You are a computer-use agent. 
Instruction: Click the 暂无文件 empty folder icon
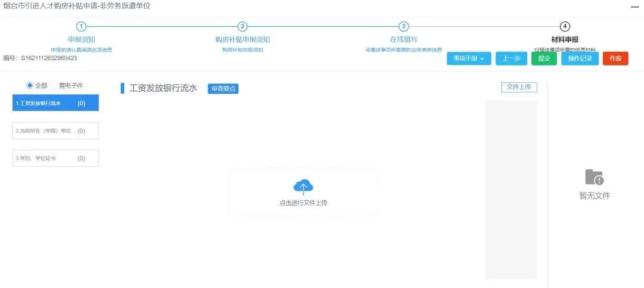pyautogui.click(x=594, y=177)
